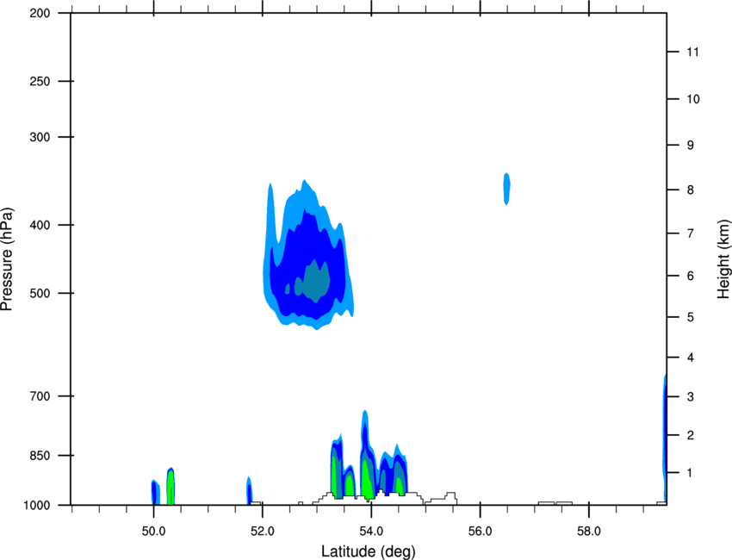Click latitude label 52.0
The width and height of the screenshot is (732, 560).
(x=263, y=532)
